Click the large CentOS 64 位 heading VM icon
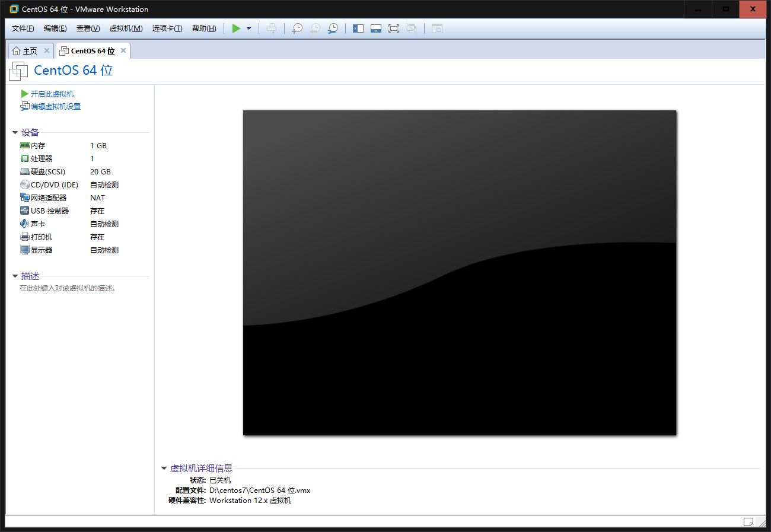The height and width of the screenshot is (532, 771). point(18,71)
